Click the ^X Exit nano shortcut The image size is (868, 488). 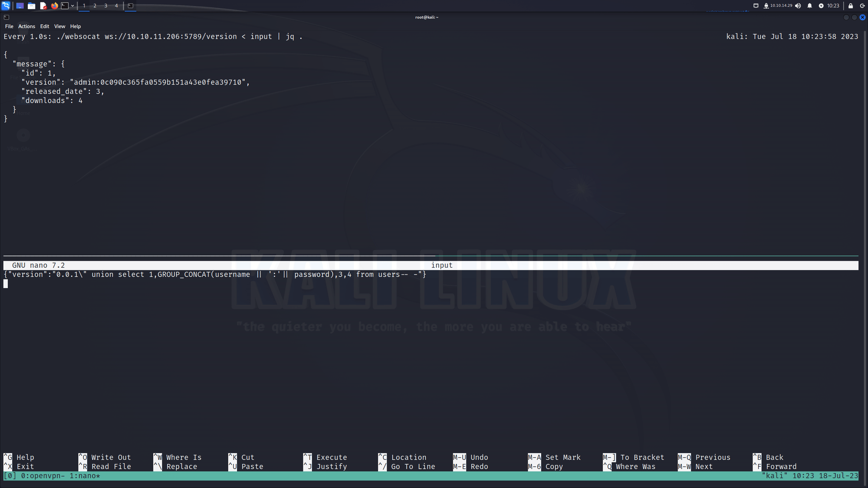click(x=19, y=467)
